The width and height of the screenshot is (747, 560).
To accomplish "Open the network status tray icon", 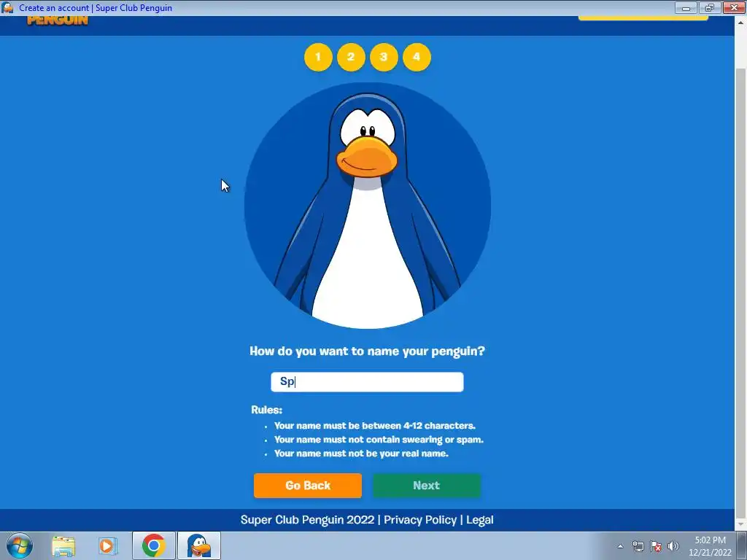I will [x=638, y=546].
